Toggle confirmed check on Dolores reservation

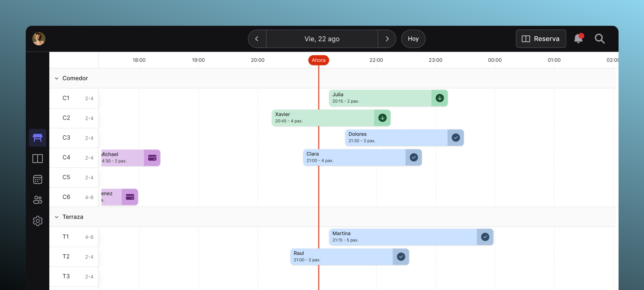click(456, 137)
